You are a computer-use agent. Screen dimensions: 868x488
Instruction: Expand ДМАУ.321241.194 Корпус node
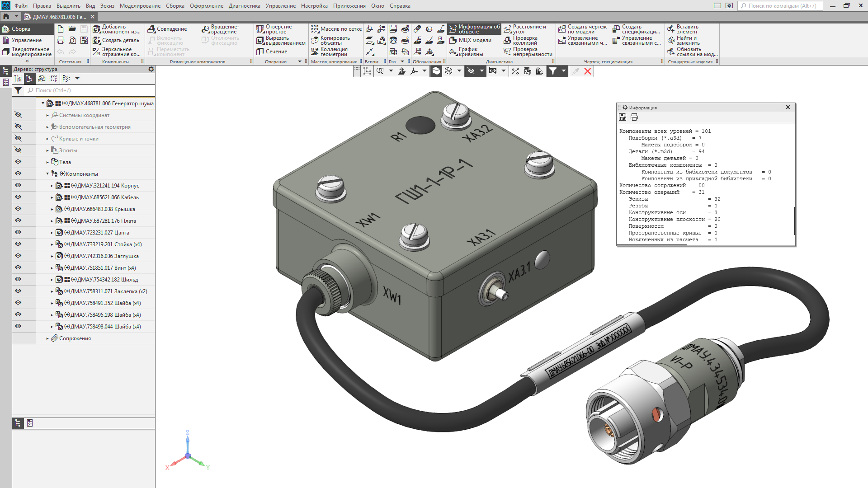click(x=52, y=186)
